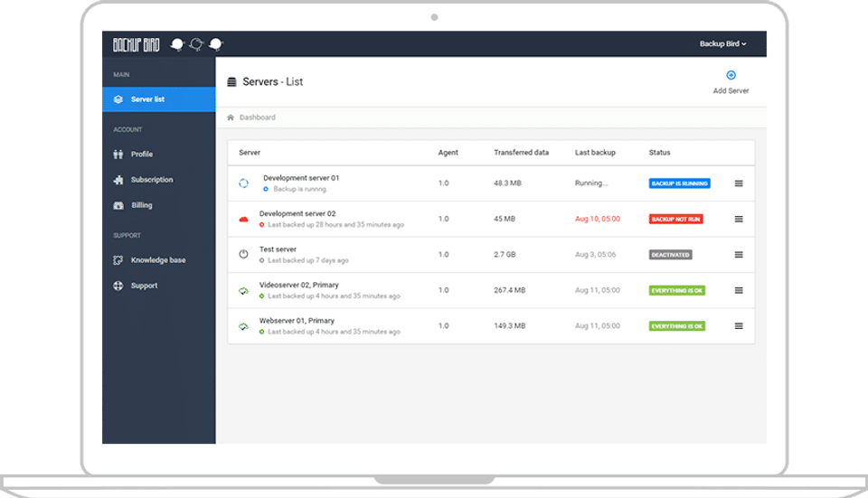Click the 267.4 MB transferred value
Viewport: 868px width, 498px height.
pyautogui.click(x=510, y=290)
